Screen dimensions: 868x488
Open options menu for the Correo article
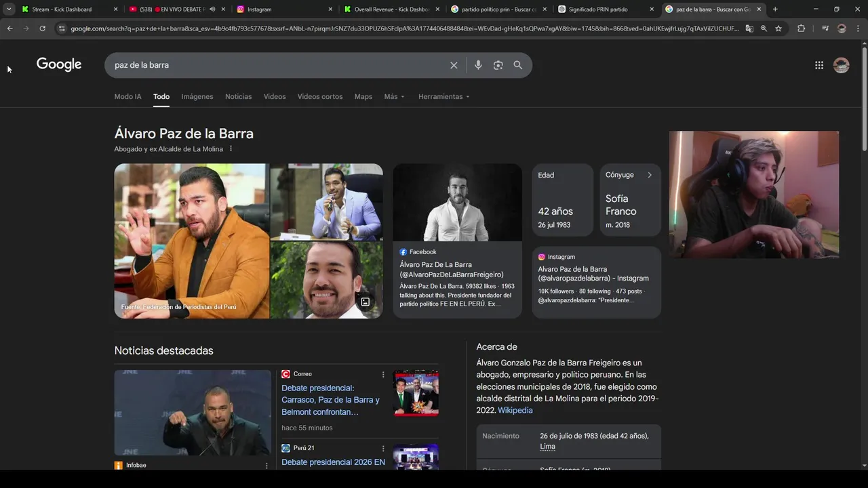pos(383,374)
